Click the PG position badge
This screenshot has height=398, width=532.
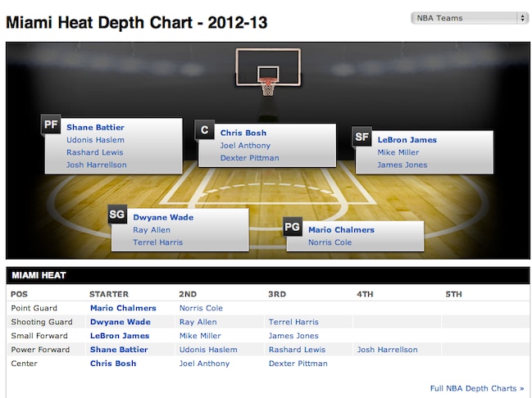tap(293, 227)
